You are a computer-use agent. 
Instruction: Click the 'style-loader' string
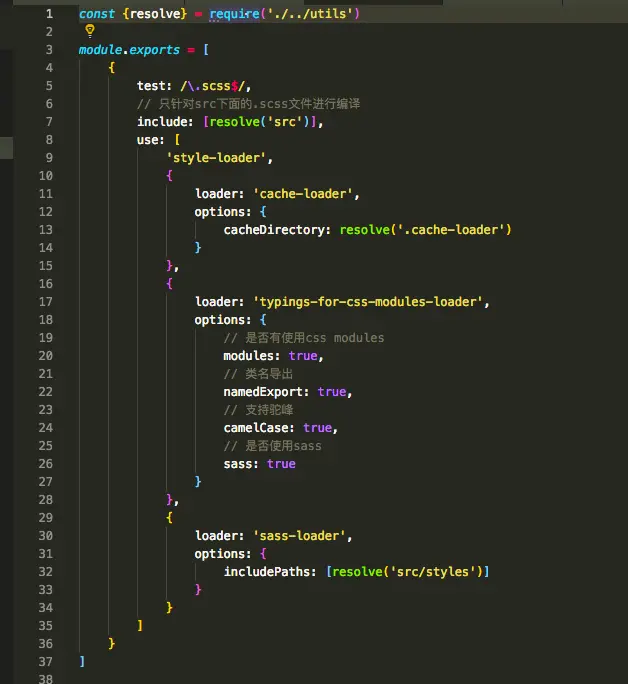217,158
